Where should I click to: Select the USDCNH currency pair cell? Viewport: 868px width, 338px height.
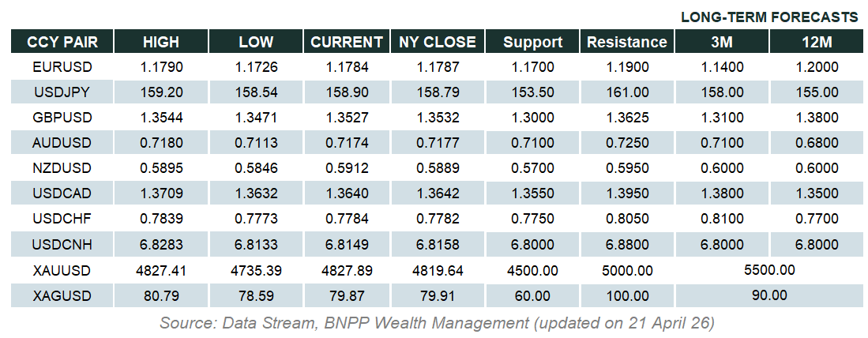62,245
